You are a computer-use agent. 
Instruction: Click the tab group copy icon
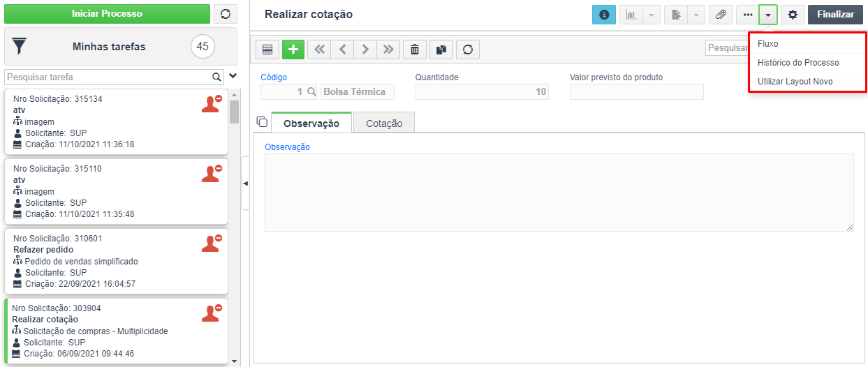262,121
